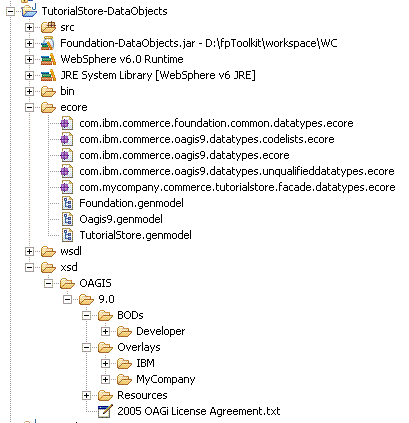Click the TutorialStore-DataObjects project icon

29,11
